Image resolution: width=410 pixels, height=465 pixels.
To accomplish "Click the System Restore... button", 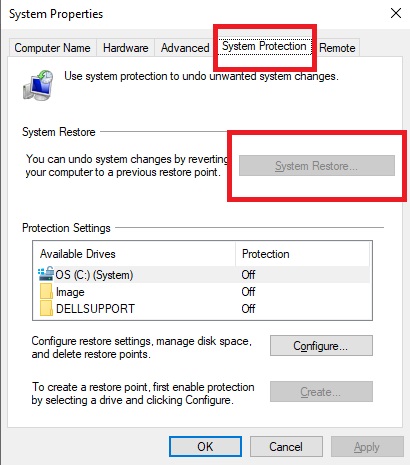I will point(317,166).
